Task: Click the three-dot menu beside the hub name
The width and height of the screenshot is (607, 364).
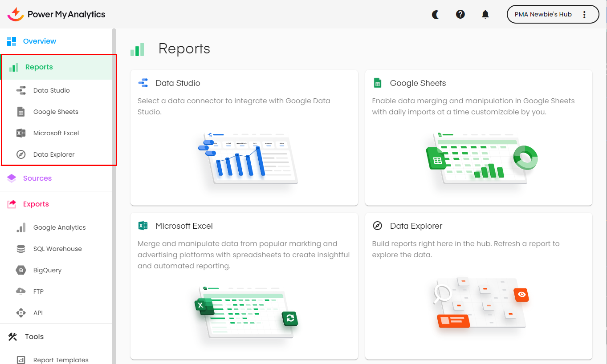Action: click(584, 14)
